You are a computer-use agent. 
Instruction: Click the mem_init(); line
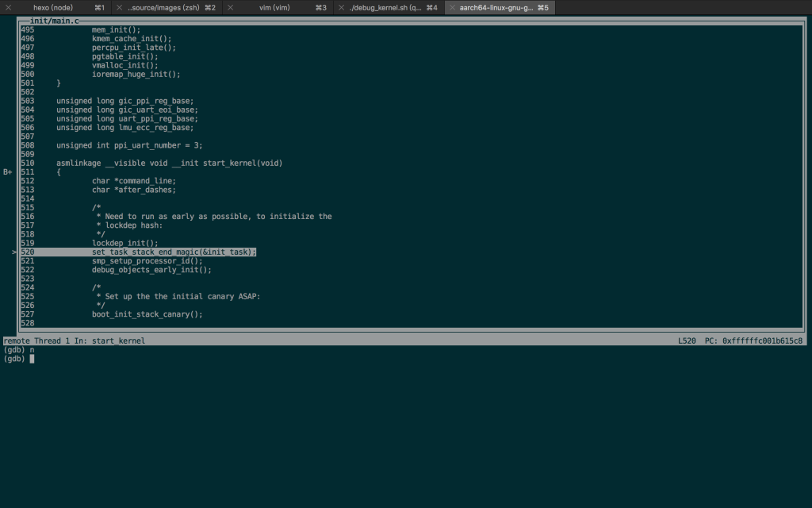coord(116,30)
